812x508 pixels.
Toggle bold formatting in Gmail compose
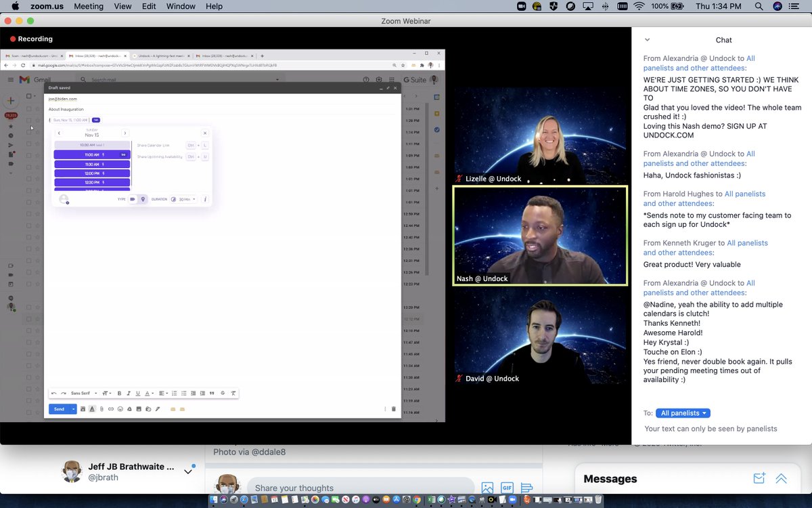click(119, 394)
